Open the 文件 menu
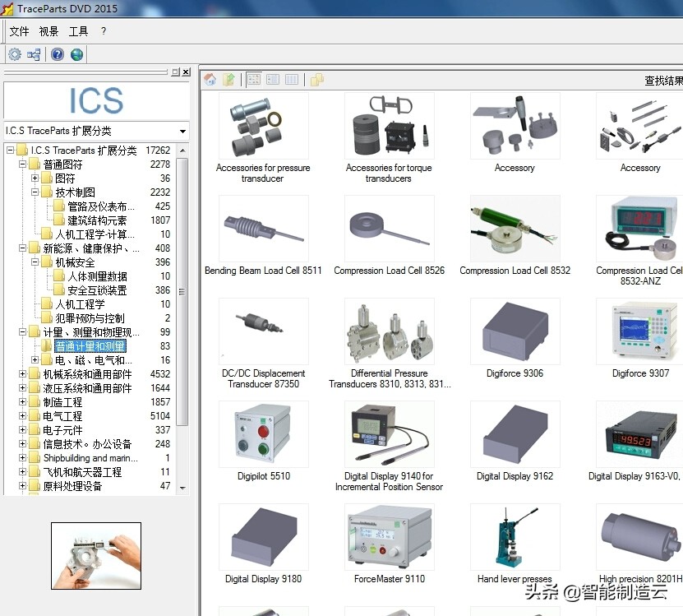683x616 pixels. click(18, 31)
